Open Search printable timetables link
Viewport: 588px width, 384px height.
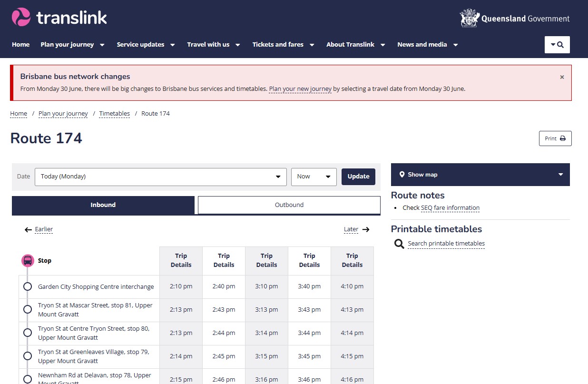(x=446, y=244)
